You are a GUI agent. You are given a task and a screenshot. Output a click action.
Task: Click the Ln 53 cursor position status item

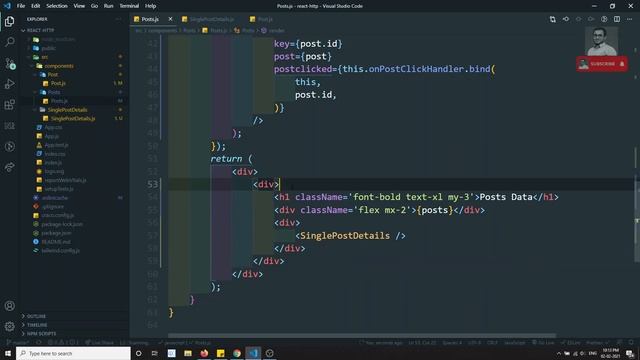pos(422,342)
